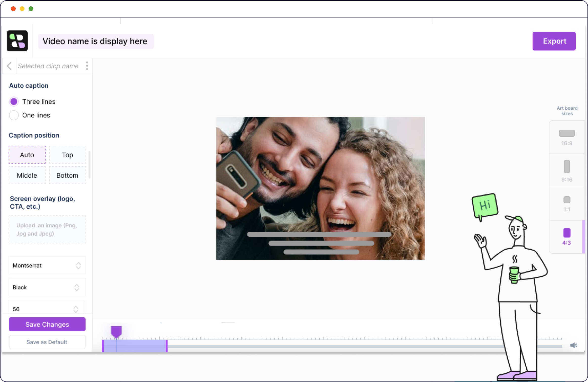Set caption position to Bottom

tap(67, 175)
